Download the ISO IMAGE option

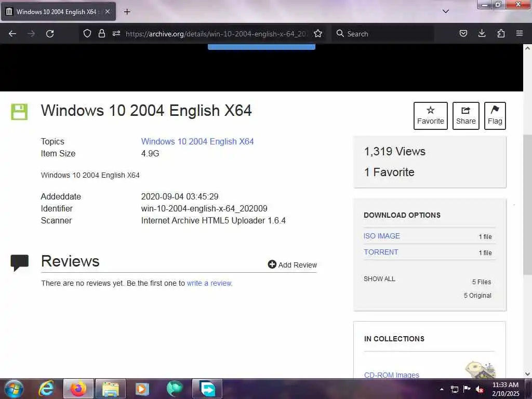382,236
